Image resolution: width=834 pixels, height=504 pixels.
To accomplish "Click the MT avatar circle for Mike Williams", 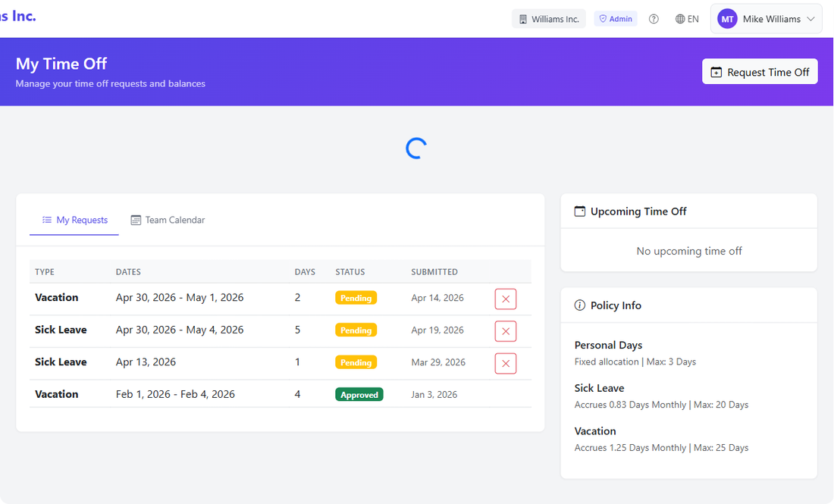I will click(727, 18).
